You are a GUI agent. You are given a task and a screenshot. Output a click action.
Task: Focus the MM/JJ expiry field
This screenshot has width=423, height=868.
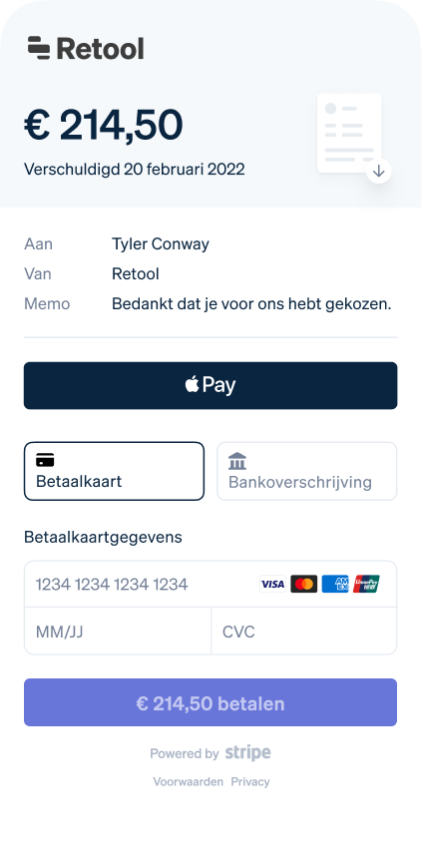coord(118,632)
